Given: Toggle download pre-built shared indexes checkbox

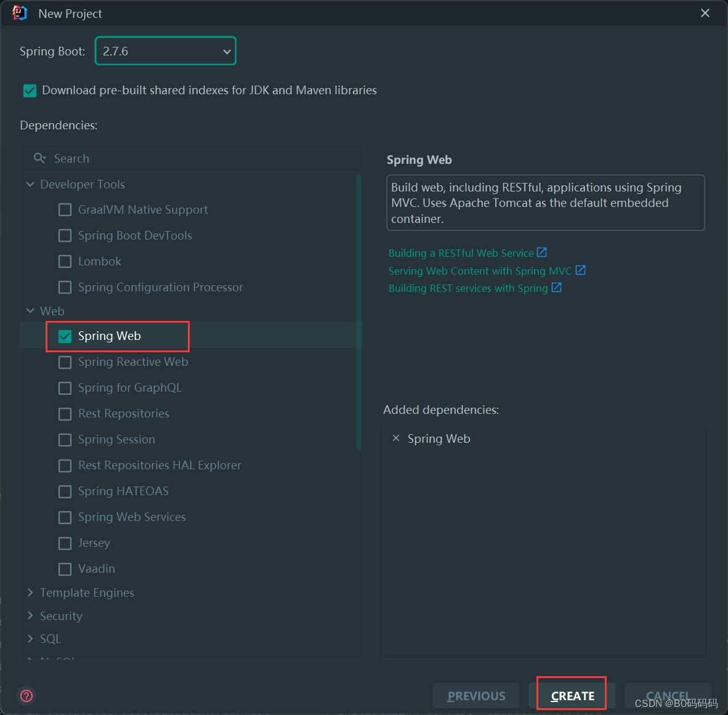Looking at the screenshot, I should pos(30,91).
